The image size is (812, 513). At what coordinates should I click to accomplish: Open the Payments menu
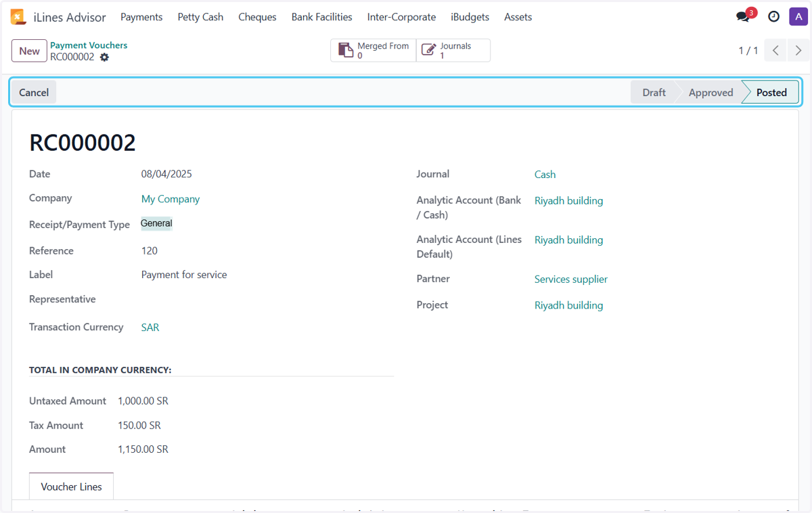pyautogui.click(x=141, y=17)
